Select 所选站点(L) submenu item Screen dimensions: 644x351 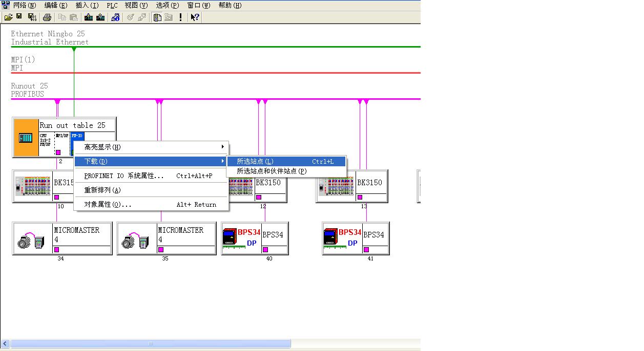pos(286,161)
